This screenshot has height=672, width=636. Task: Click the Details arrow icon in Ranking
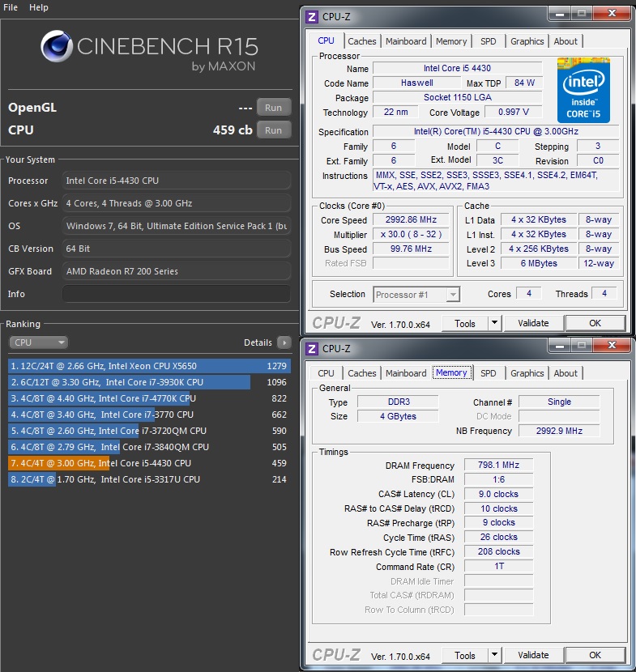click(x=284, y=342)
